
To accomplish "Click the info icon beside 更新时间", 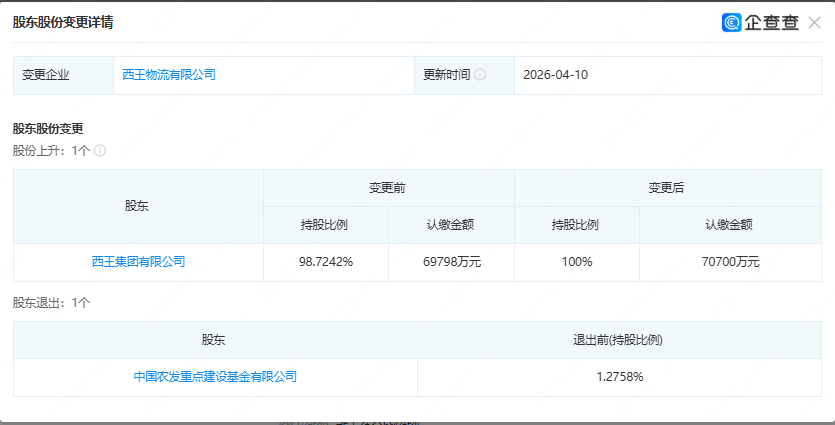I will pyautogui.click(x=480, y=75).
